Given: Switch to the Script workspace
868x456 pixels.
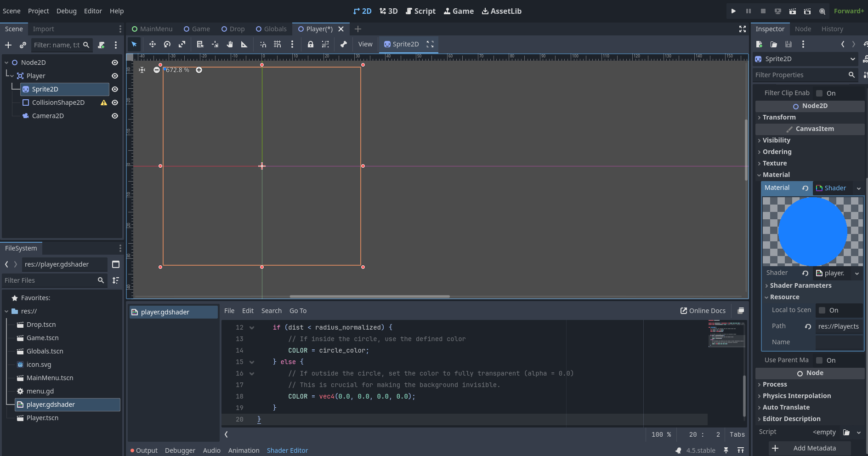Looking at the screenshot, I should click(420, 11).
